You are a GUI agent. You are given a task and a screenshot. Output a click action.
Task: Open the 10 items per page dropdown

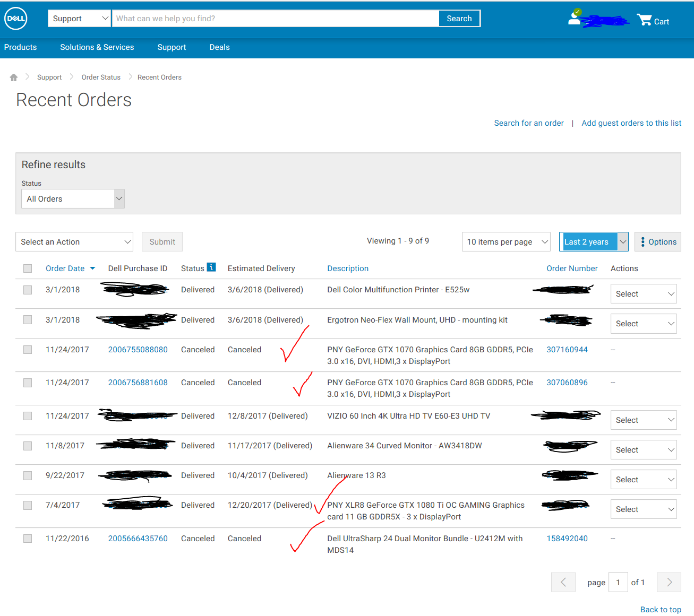pyautogui.click(x=506, y=242)
